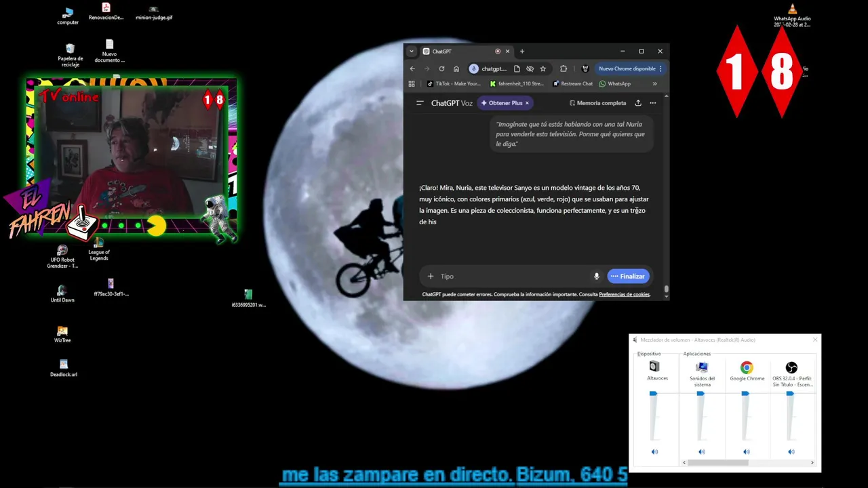Toggle the crossed-eye tracking protection icon
Image resolution: width=868 pixels, height=488 pixels.
point(530,68)
